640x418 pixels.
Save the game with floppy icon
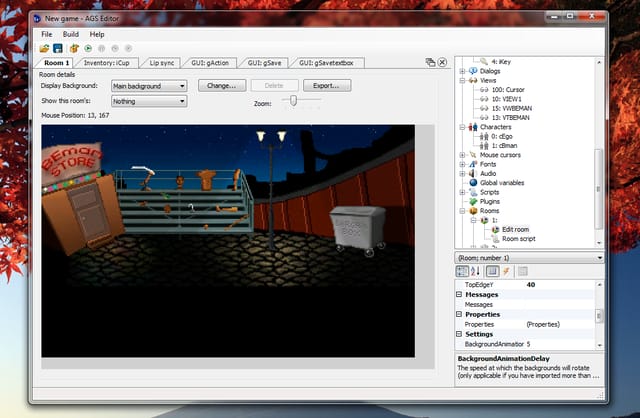pyautogui.click(x=58, y=49)
